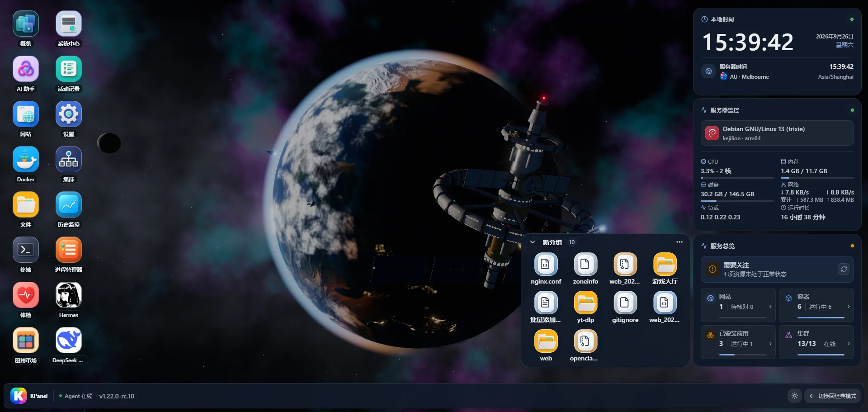Launch the 终端 terminal icon

[x=26, y=250]
